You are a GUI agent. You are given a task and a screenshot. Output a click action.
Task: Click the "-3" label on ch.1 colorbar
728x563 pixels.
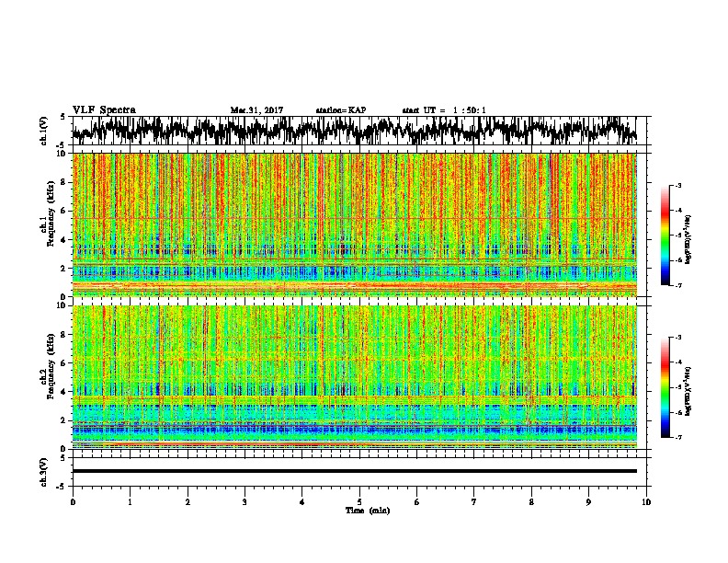[x=678, y=186]
